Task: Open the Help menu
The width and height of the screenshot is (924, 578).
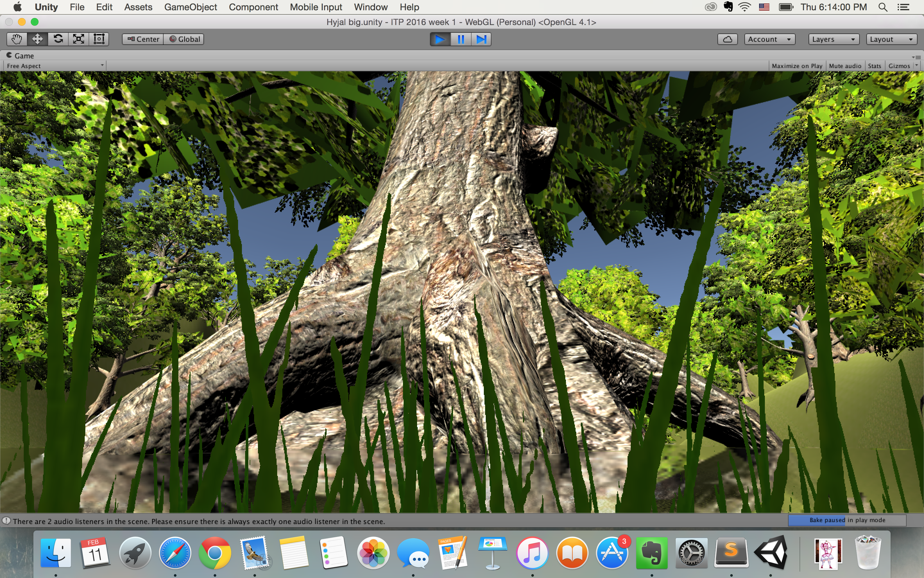Action: tap(409, 7)
